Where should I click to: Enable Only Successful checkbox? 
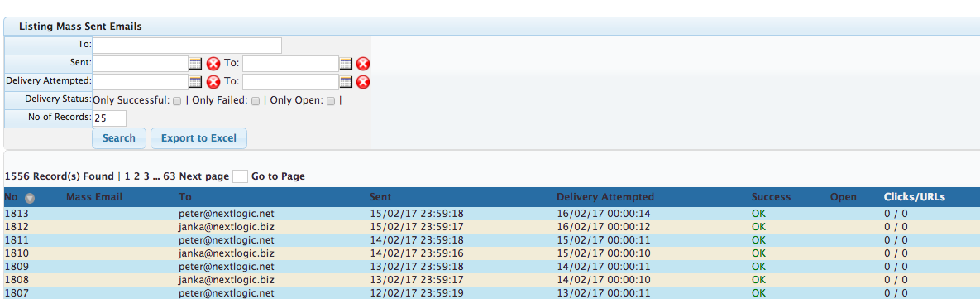coord(177,101)
